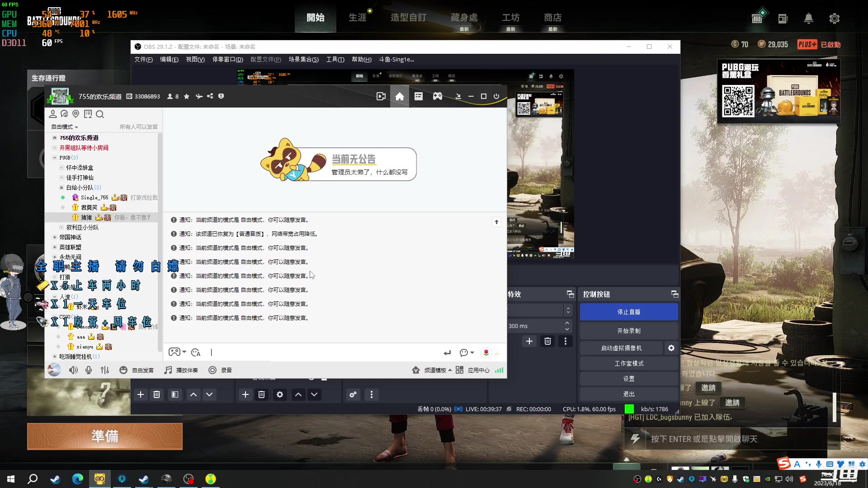Click the report exclamation icon in YY header
The height and width of the screenshot is (488, 868).
(x=221, y=96)
